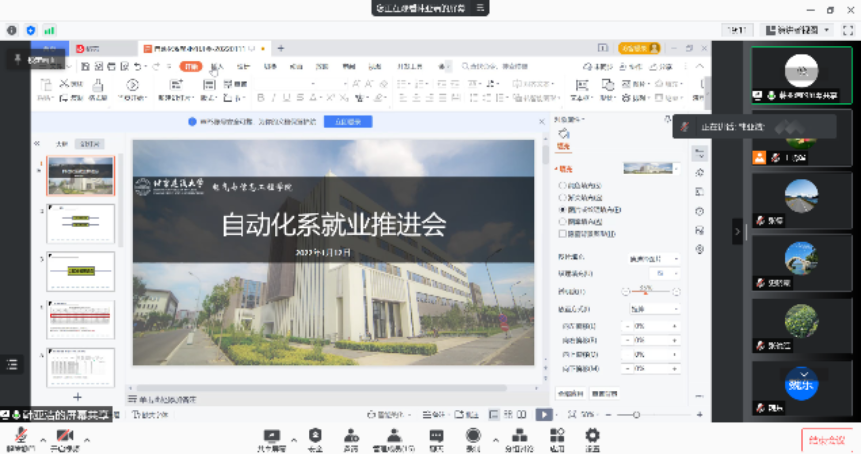Switch to the Insert ribbon tab
862x455 pixels.
(x=217, y=66)
